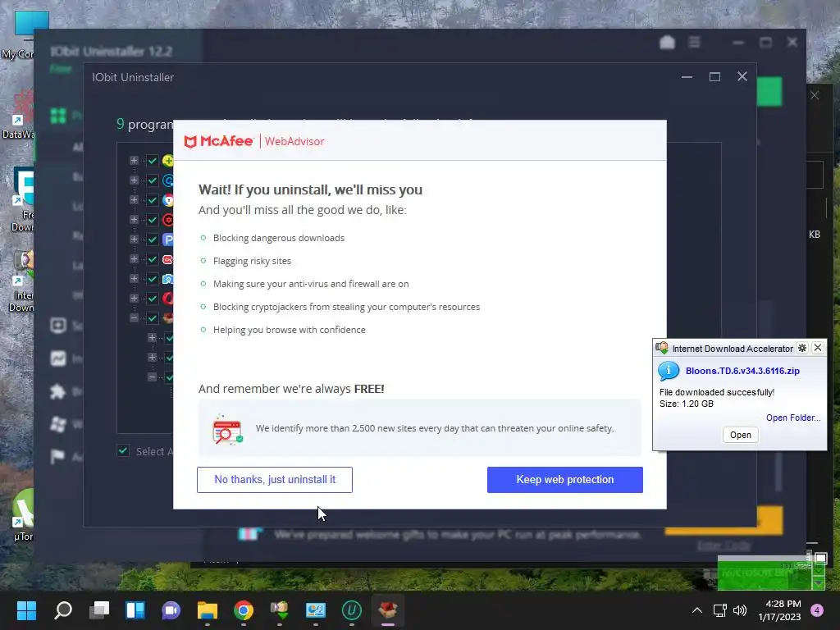Switch to box installer taskbar icon
This screenshot has height=630, width=840.
[x=388, y=609]
